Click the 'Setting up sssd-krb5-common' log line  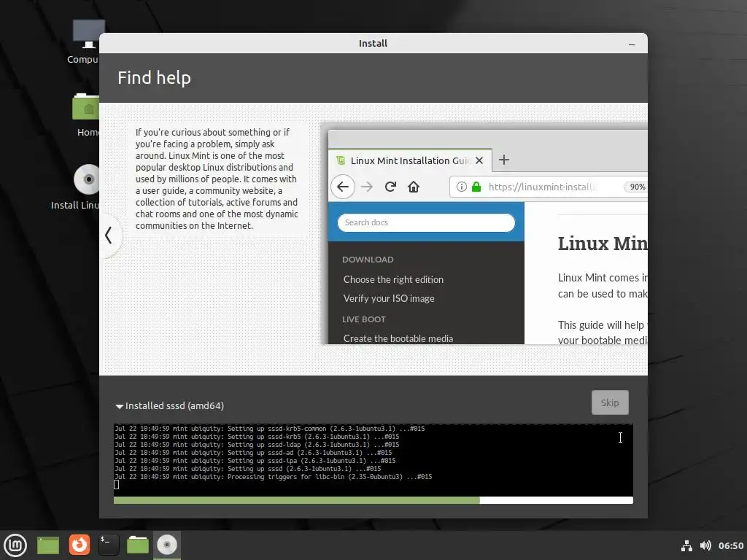(x=270, y=429)
